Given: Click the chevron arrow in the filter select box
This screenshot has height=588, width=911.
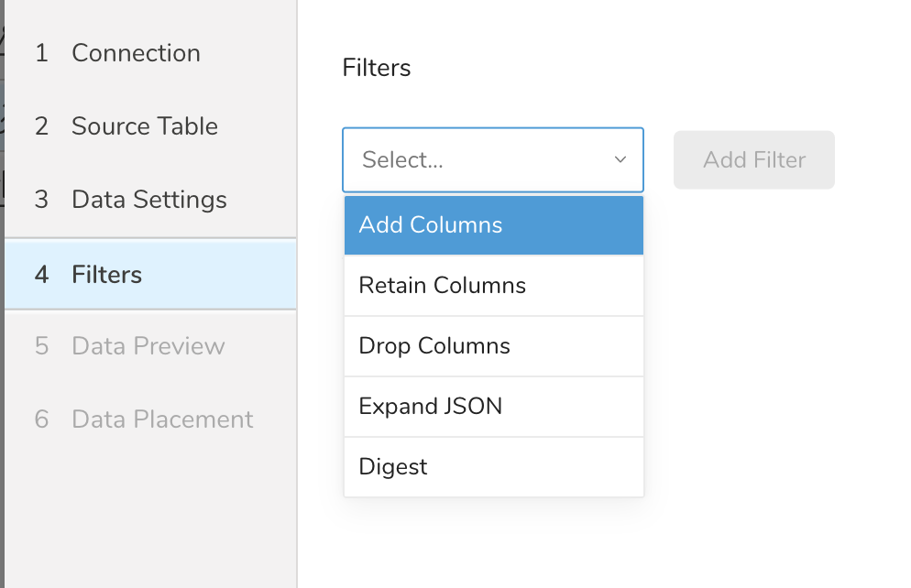Looking at the screenshot, I should click(620, 160).
